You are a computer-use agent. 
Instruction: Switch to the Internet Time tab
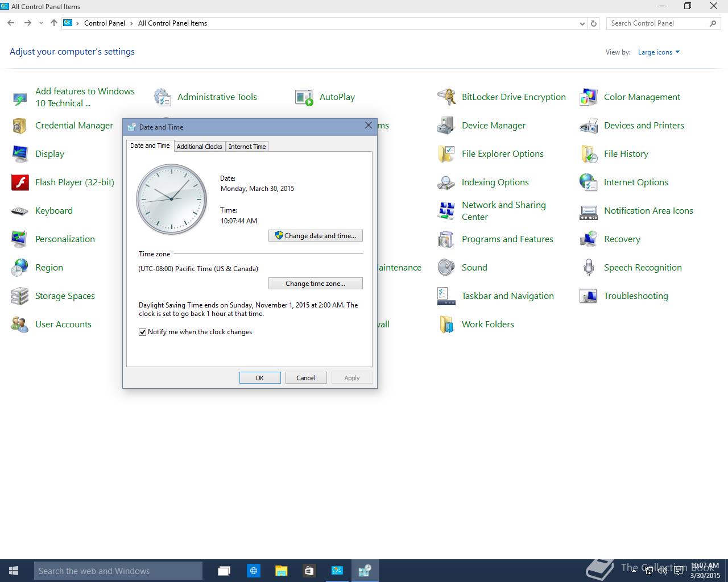tap(247, 147)
